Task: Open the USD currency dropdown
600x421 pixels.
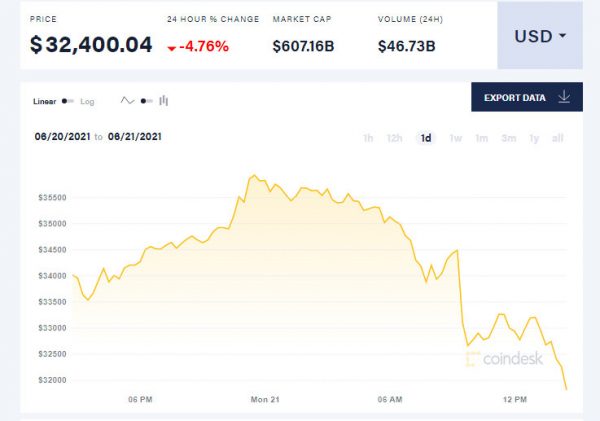Action: point(540,35)
